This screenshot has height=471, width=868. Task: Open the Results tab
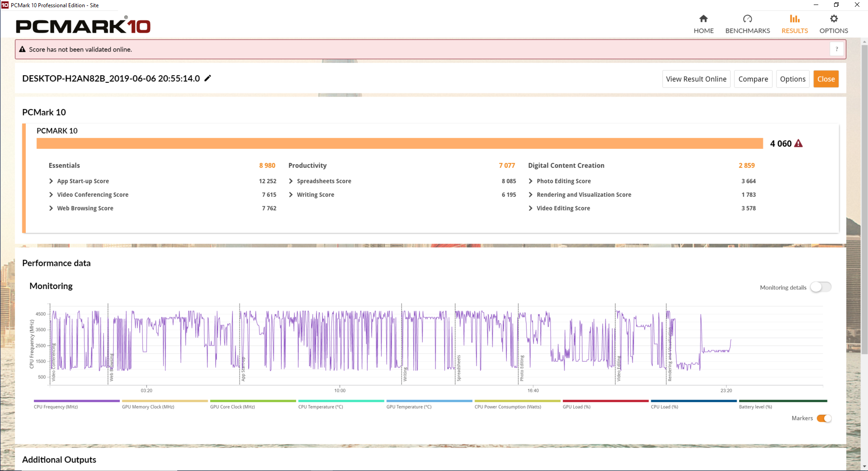(794, 24)
